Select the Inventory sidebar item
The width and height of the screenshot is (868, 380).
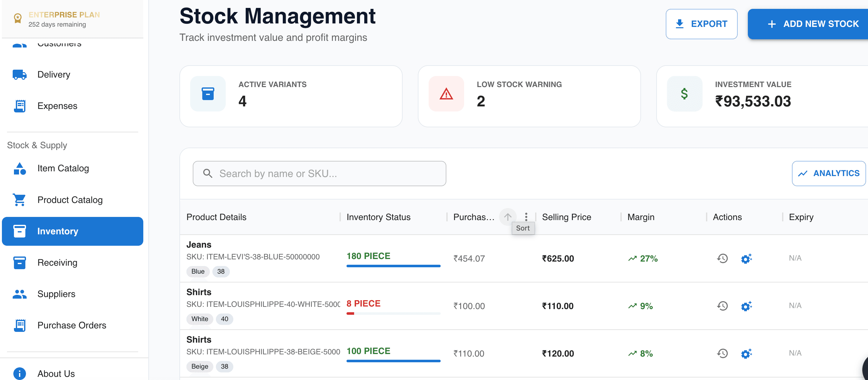pyautogui.click(x=73, y=231)
